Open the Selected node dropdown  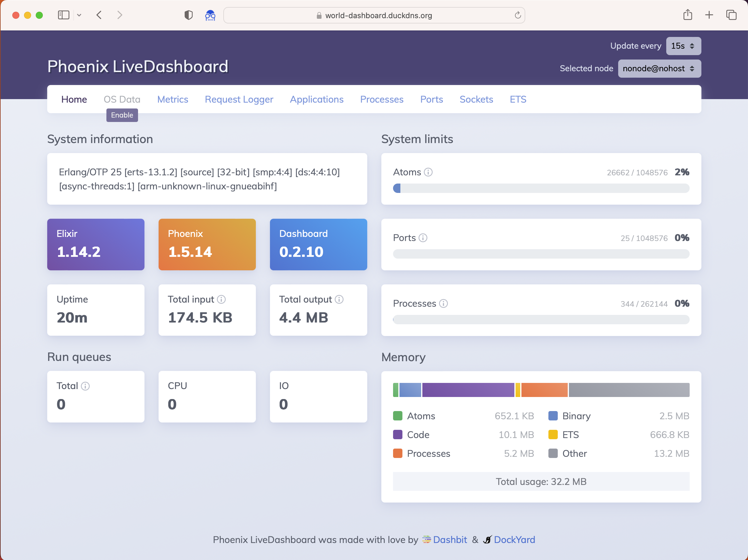pyautogui.click(x=659, y=69)
